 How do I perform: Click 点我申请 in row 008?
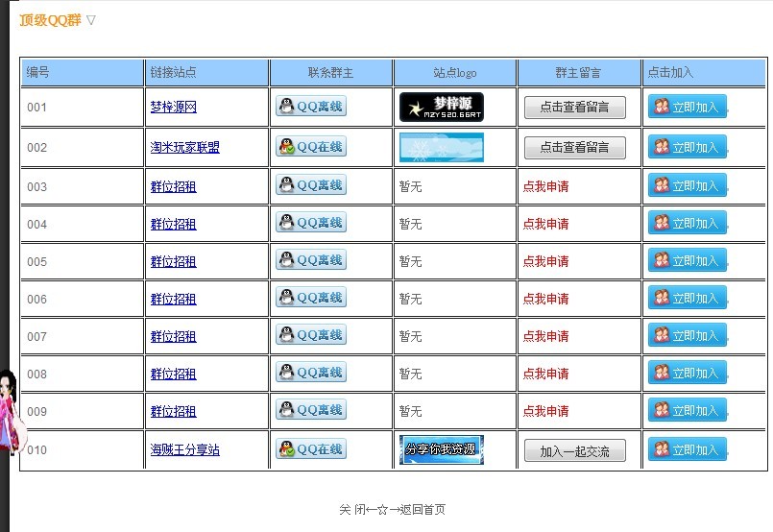pos(545,374)
